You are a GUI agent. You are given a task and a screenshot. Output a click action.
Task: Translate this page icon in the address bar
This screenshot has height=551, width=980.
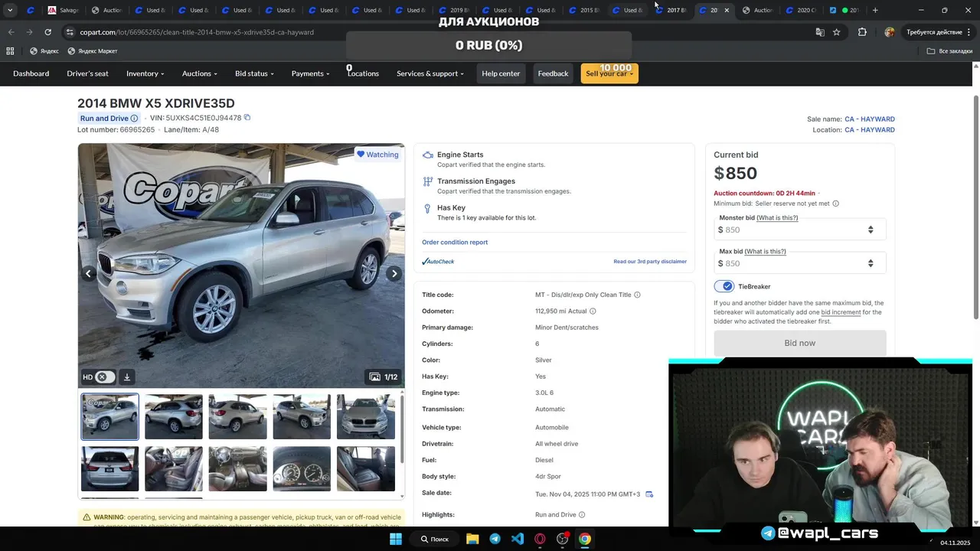click(x=820, y=32)
